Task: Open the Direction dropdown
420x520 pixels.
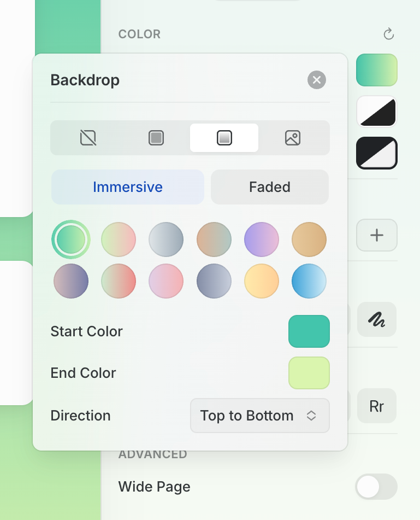Action: coord(260,416)
